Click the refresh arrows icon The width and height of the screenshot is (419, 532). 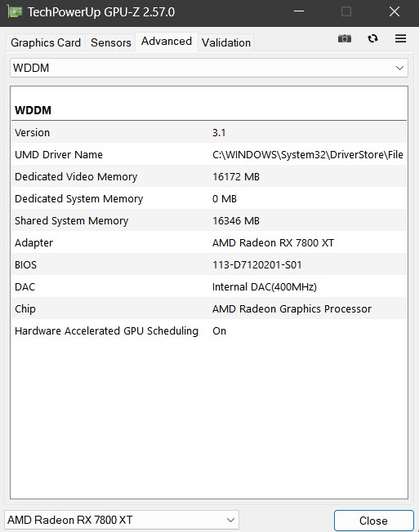pyautogui.click(x=372, y=38)
